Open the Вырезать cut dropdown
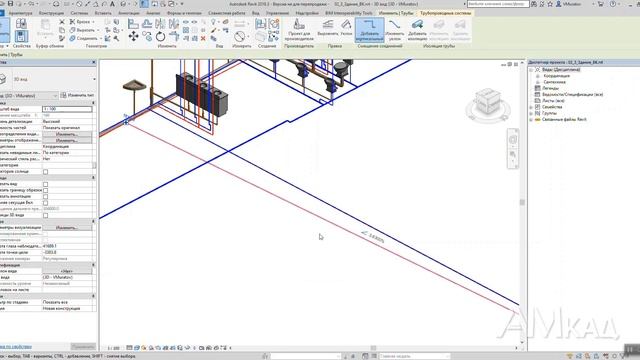 point(98,30)
